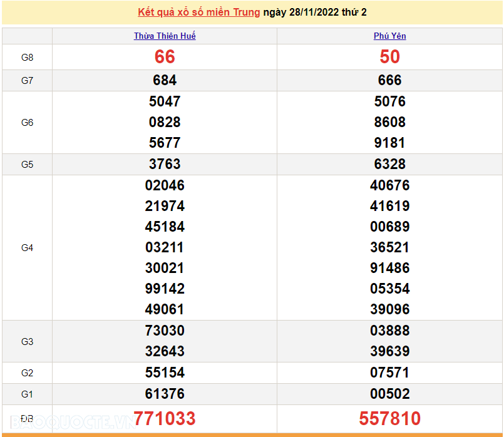Select the G3 number 73030

click(165, 331)
